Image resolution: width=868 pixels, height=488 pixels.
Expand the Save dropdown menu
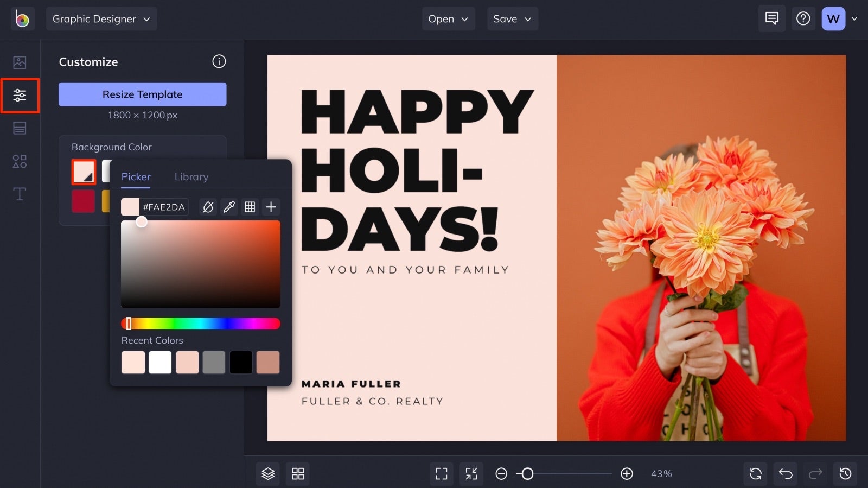[512, 19]
